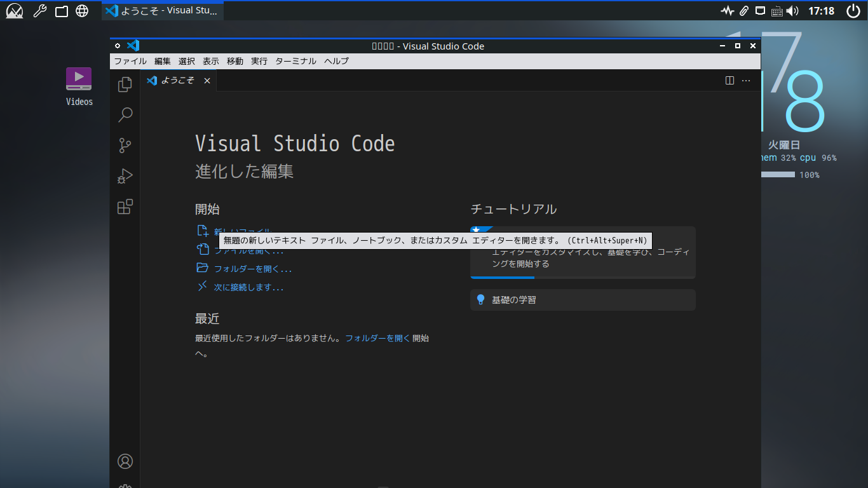Select the ようこそ - Visual Studio taskbar entry
This screenshot has height=488, width=868.
pos(163,11)
